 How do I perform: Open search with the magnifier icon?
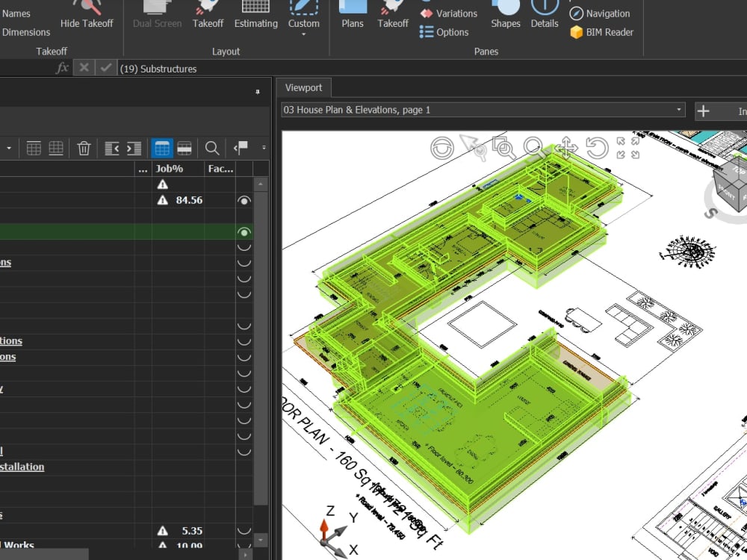pos(212,148)
